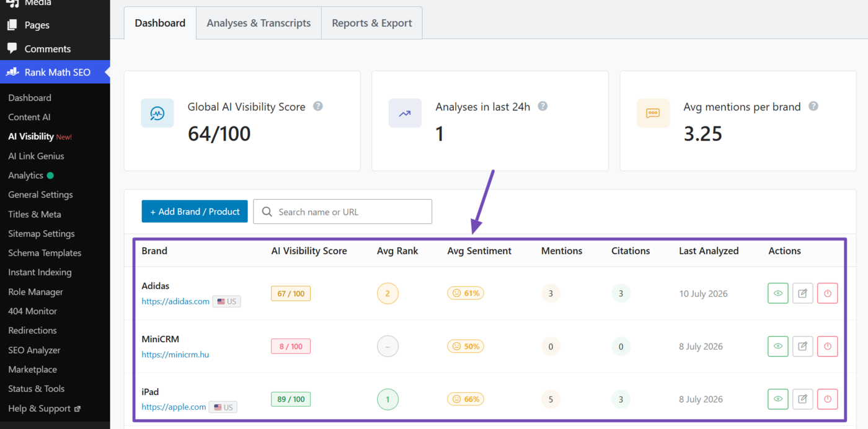Click the red power icon for iPad
868x429 pixels.
tap(828, 399)
